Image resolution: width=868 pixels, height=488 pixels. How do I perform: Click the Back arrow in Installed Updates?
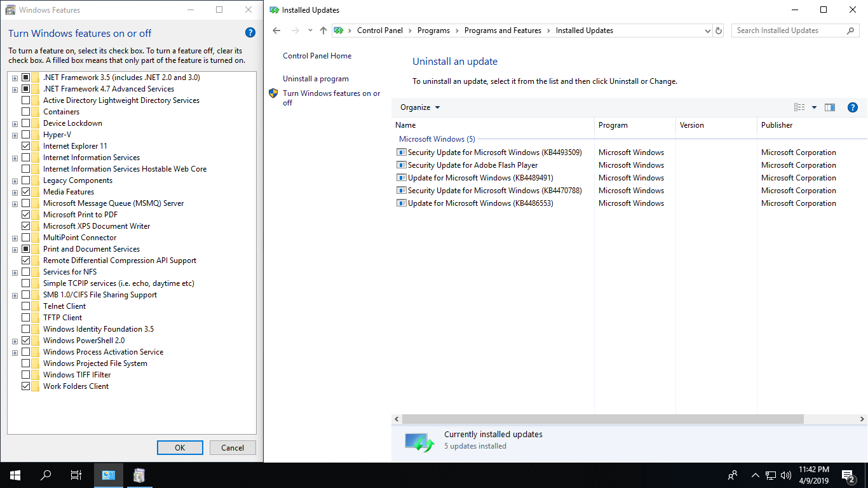[276, 30]
